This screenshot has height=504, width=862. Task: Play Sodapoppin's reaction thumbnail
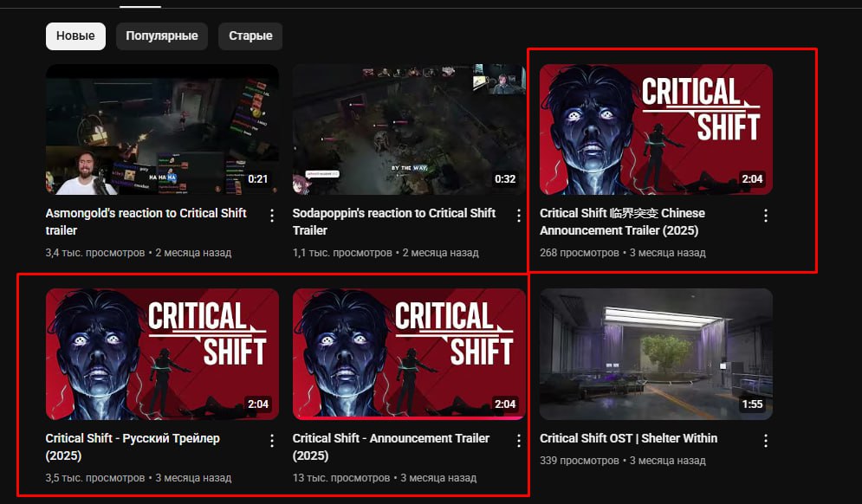click(409, 129)
